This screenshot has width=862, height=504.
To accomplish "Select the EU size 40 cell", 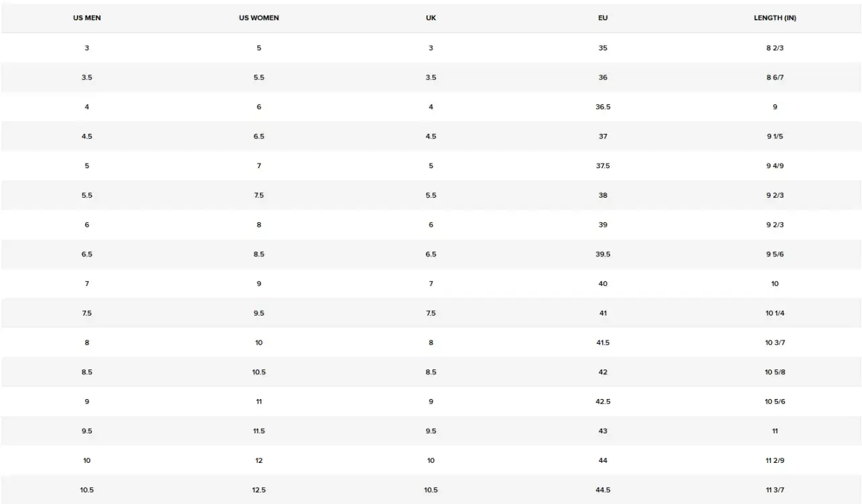I will tap(603, 284).
